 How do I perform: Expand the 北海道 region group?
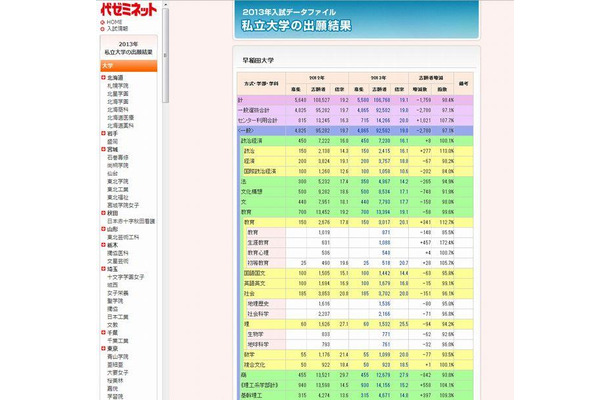coord(103,77)
